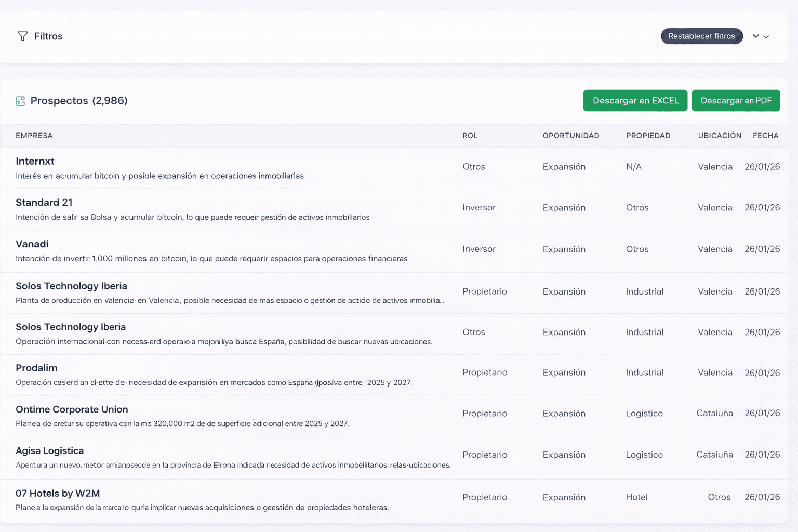Open the Standard 21 prospect

point(44,203)
